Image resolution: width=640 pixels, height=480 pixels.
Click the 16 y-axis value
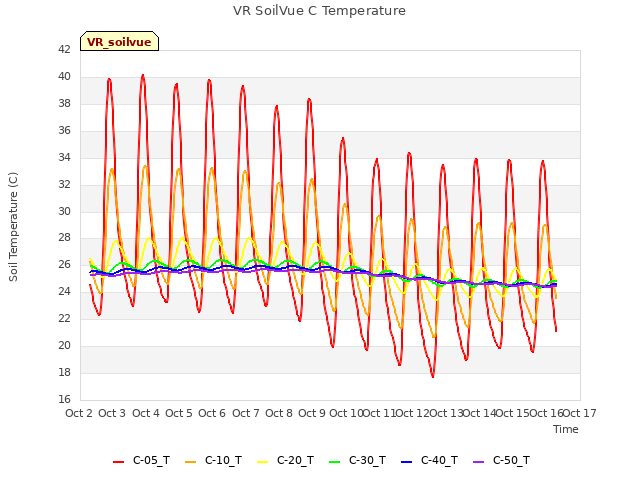click(64, 399)
